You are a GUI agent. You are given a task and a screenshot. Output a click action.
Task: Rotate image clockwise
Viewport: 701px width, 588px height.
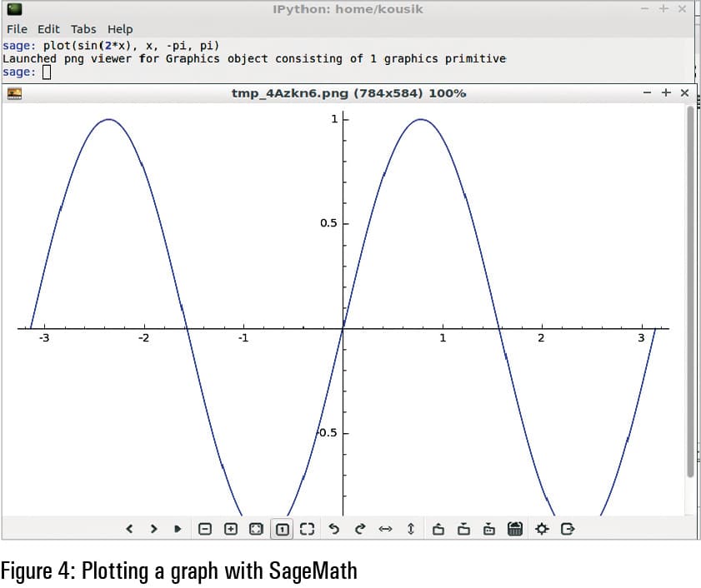(x=360, y=529)
